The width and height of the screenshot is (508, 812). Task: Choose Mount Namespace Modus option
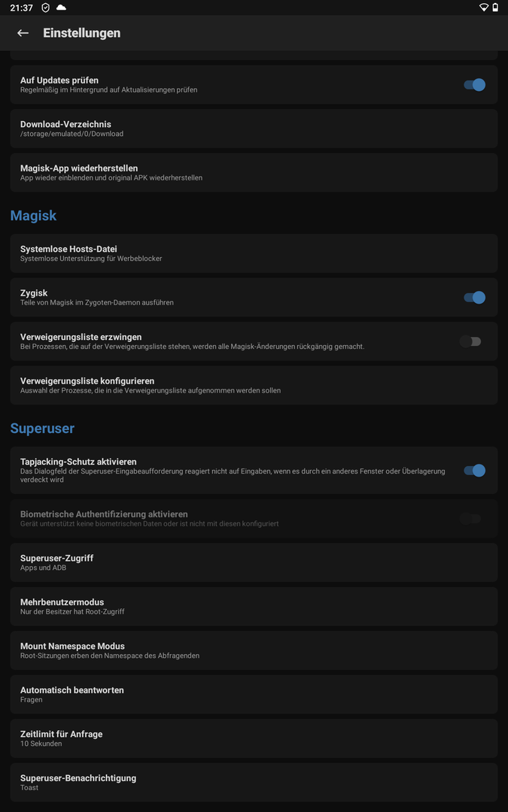254,650
